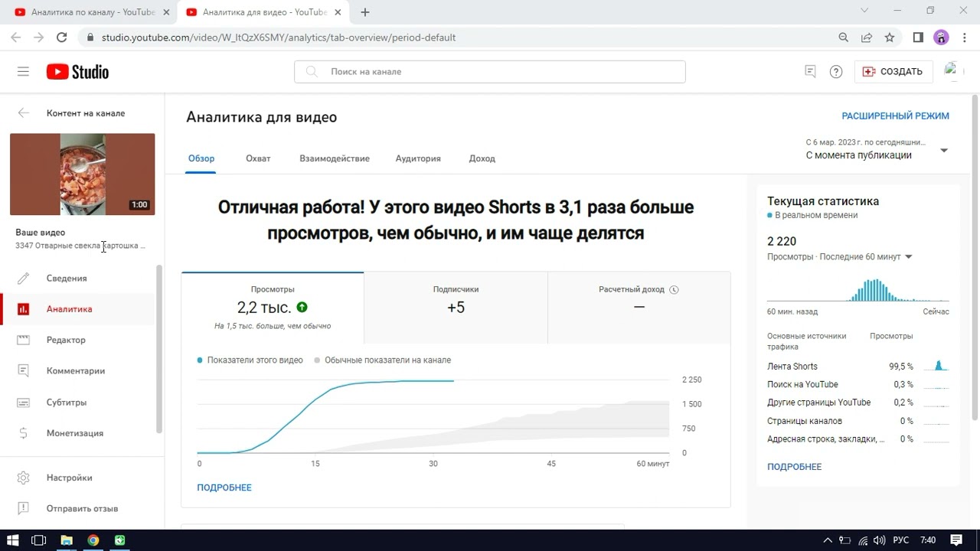Image resolution: width=980 pixels, height=551 pixels.
Task: Close the Аналитика для видео browser tab
Action: [338, 12]
